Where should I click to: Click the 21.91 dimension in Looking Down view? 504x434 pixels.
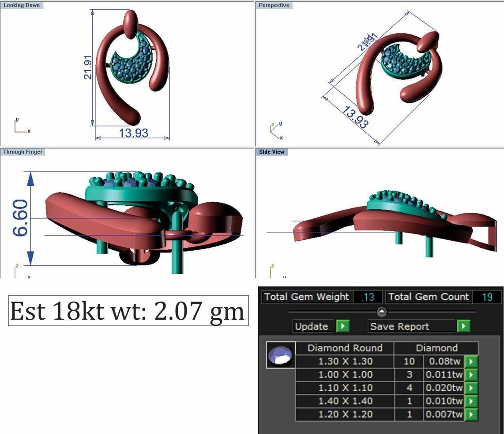[88, 67]
